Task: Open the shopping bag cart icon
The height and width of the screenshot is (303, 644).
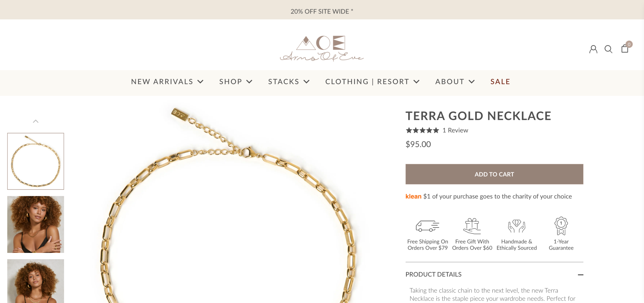Action: 625,49
